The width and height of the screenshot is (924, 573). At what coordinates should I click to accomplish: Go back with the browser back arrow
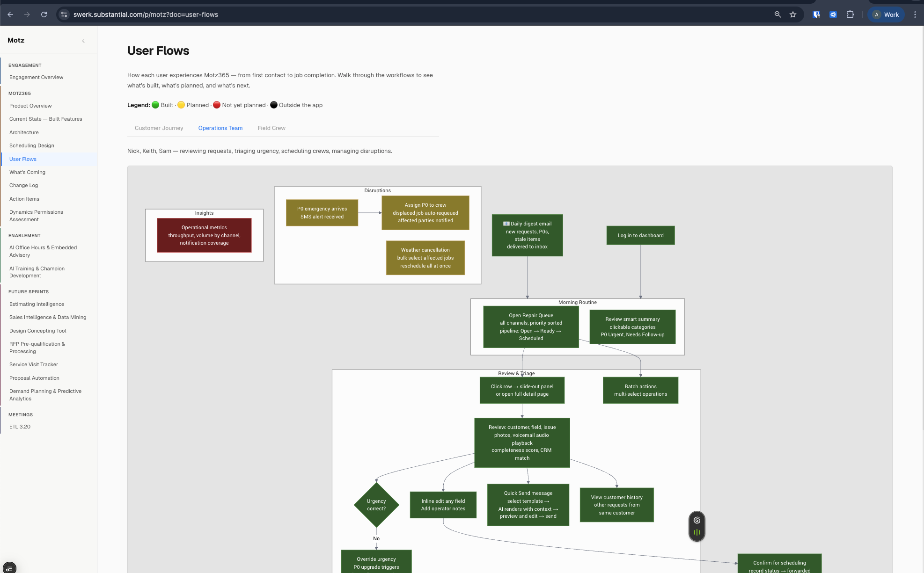click(x=10, y=15)
